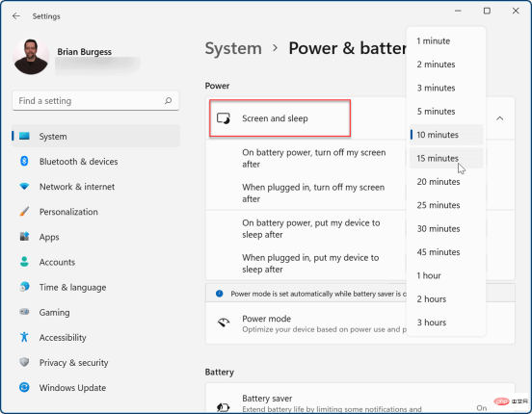This screenshot has width=532, height=414.
Task: Select 2 minutes from the dropdown list
Action: (x=446, y=65)
